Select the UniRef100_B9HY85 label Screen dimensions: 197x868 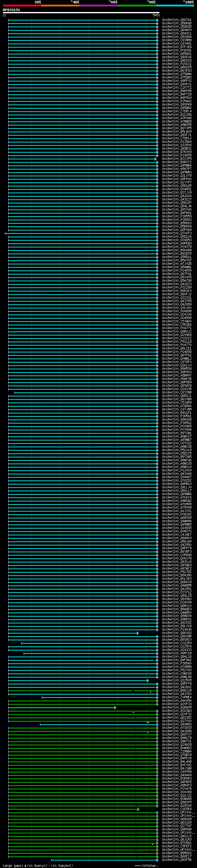pyautogui.click(x=177, y=91)
